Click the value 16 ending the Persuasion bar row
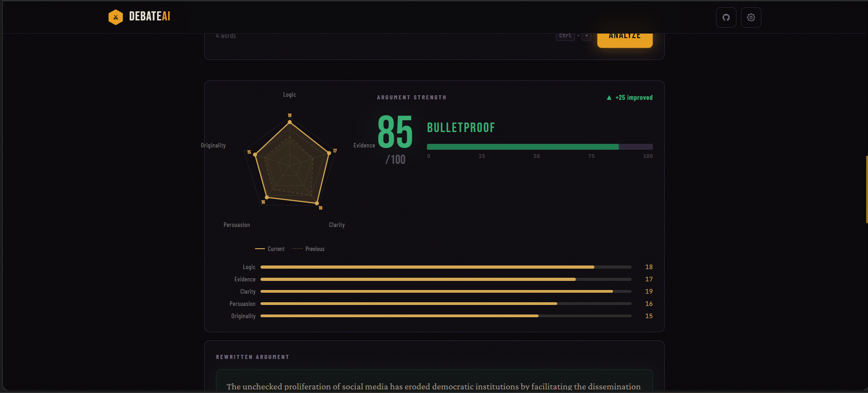Image resolution: width=868 pixels, height=393 pixels. pyautogui.click(x=649, y=304)
